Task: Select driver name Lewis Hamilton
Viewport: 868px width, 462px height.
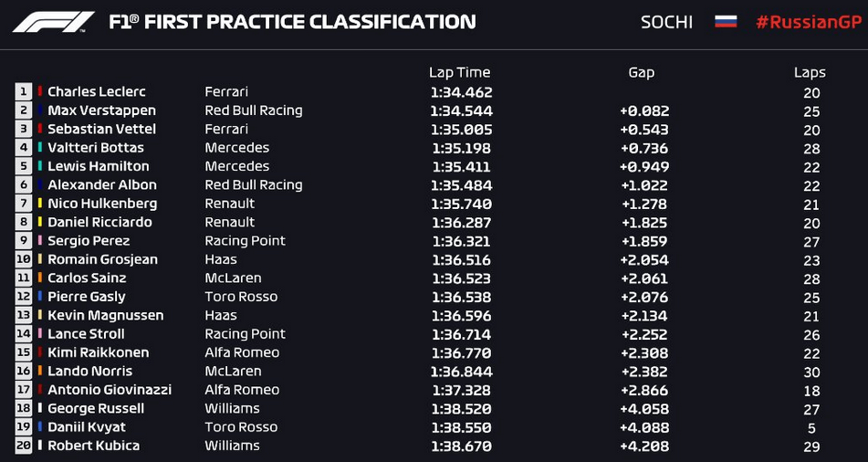Action: [99, 166]
